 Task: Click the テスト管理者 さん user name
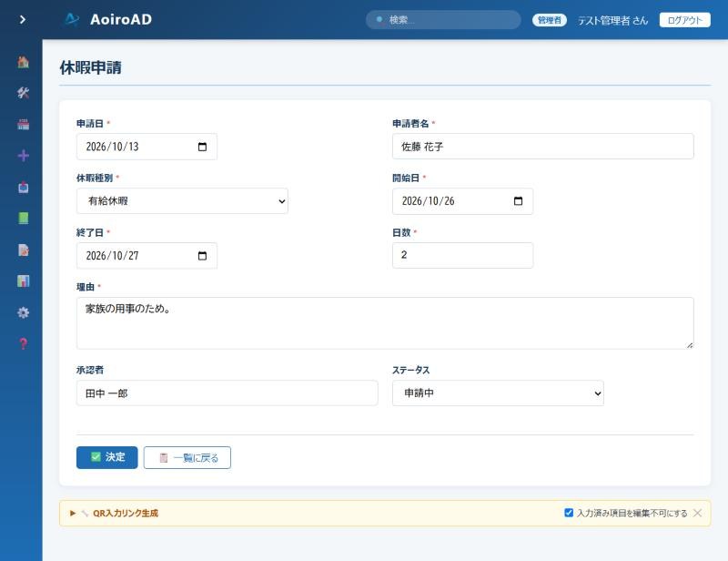coord(612,20)
